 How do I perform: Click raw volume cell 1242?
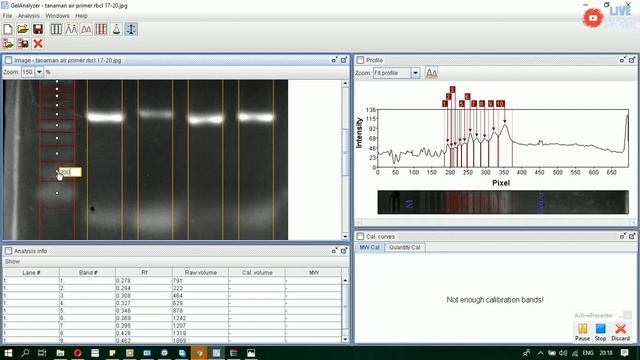point(201,318)
